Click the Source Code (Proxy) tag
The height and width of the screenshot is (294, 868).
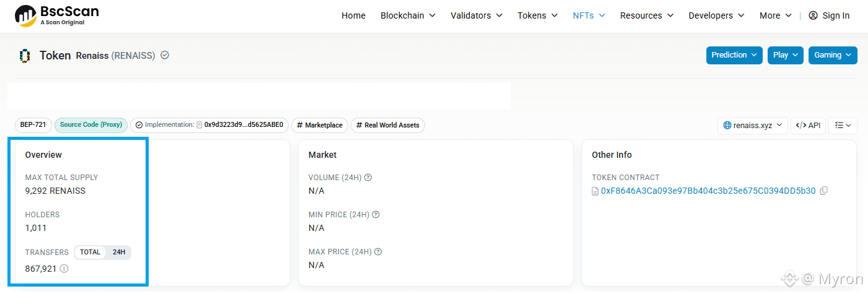point(91,125)
